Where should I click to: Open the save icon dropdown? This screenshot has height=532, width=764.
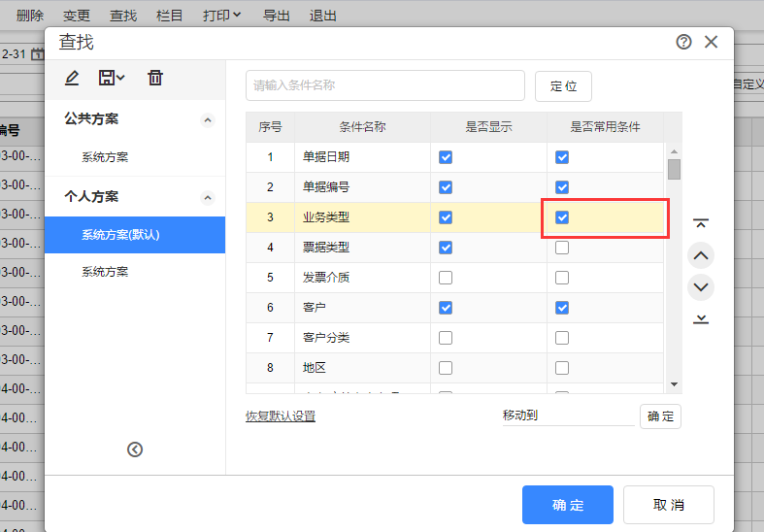click(113, 78)
